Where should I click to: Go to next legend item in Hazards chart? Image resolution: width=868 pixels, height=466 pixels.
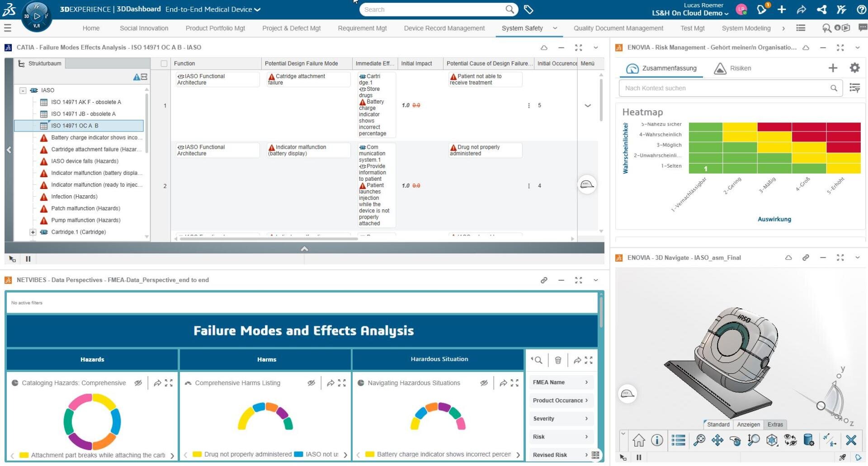click(x=172, y=456)
